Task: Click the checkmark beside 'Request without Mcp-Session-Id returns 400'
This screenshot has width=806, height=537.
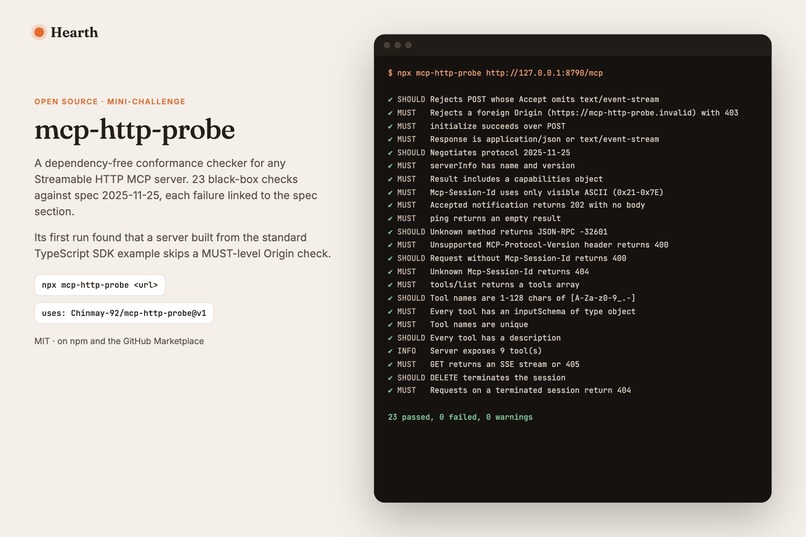Action: (390, 258)
